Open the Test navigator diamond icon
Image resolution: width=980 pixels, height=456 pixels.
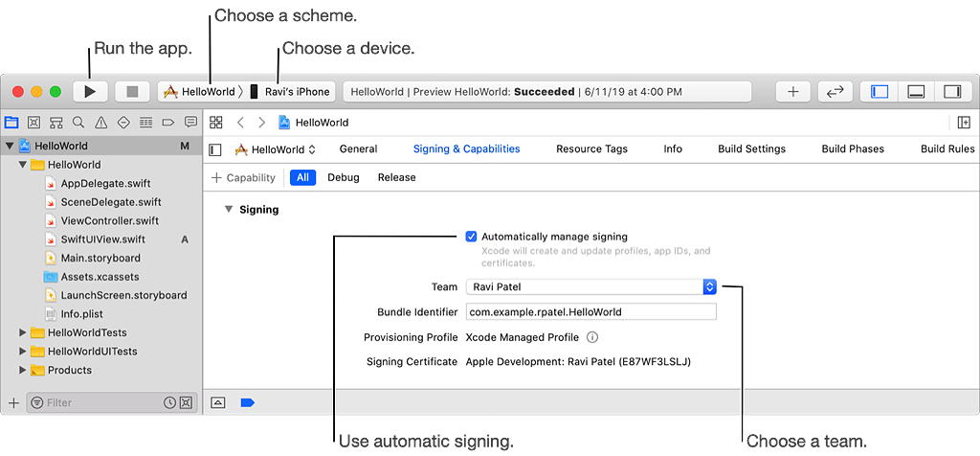[x=123, y=122]
